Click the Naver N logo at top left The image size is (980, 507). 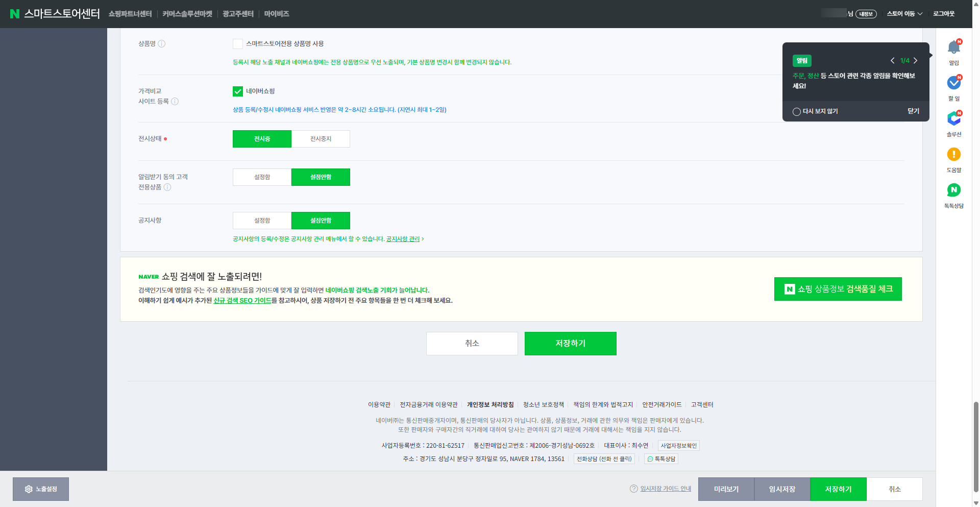click(x=15, y=14)
